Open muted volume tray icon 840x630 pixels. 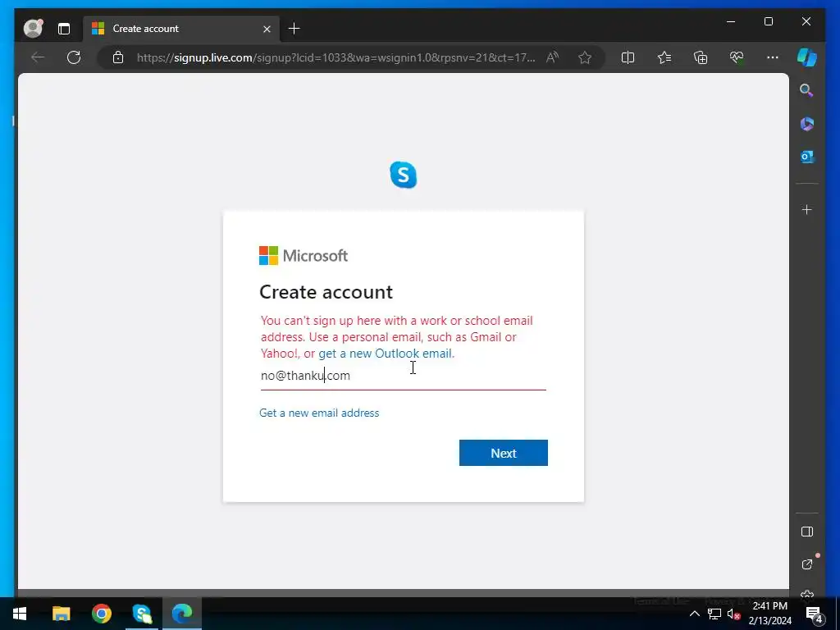click(x=733, y=614)
